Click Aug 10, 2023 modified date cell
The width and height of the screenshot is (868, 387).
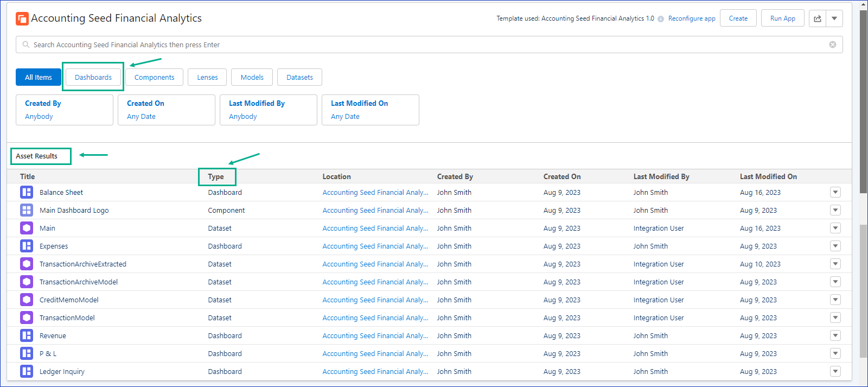coord(760,264)
